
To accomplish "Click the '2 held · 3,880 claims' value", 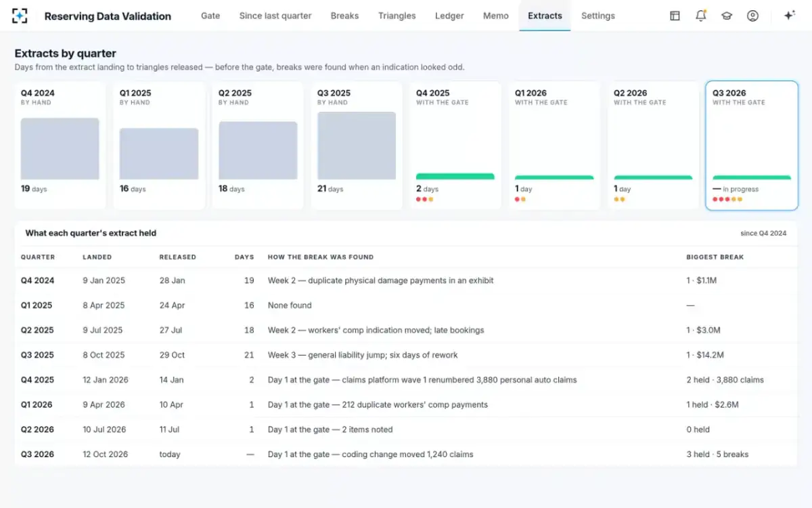I will point(725,380).
